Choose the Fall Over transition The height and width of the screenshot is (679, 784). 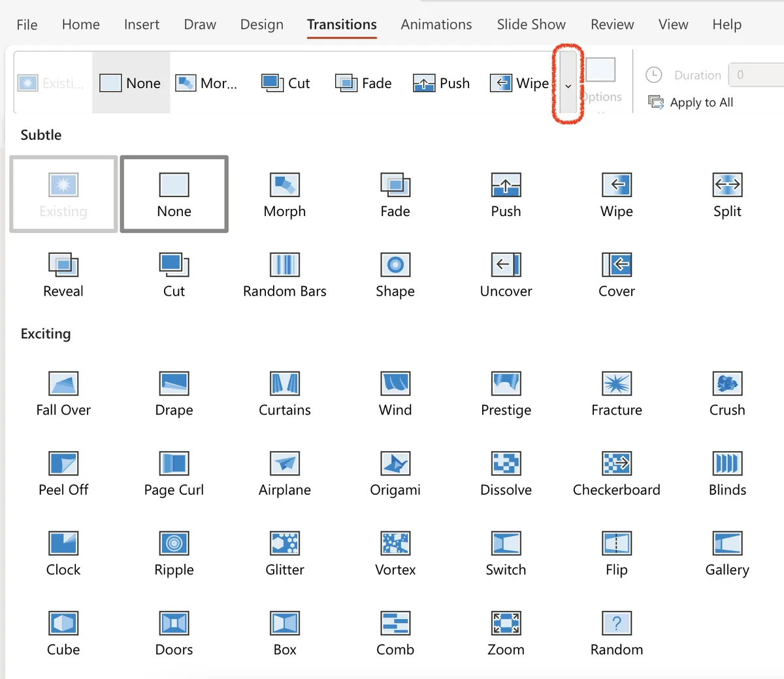coord(63,394)
